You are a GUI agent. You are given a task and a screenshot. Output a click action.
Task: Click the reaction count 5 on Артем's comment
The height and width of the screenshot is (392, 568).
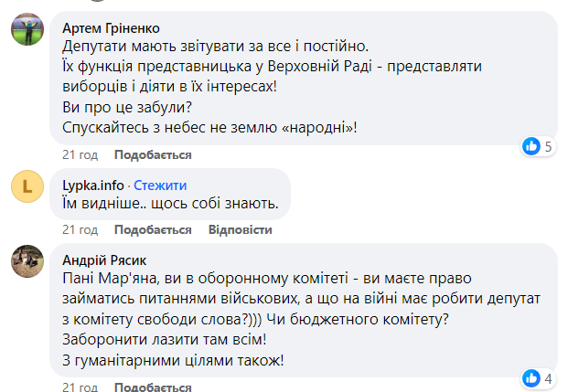(549, 146)
